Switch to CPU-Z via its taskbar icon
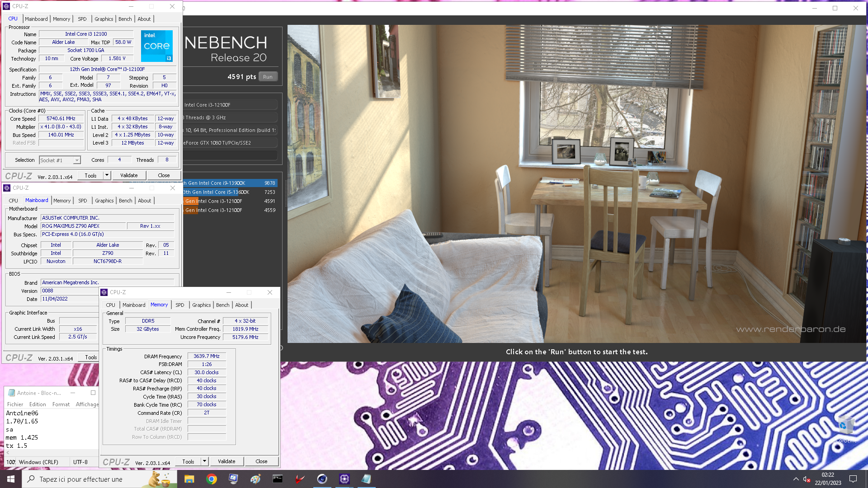Image resolution: width=868 pixels, height=488 pixels. (x=344, y=479)
